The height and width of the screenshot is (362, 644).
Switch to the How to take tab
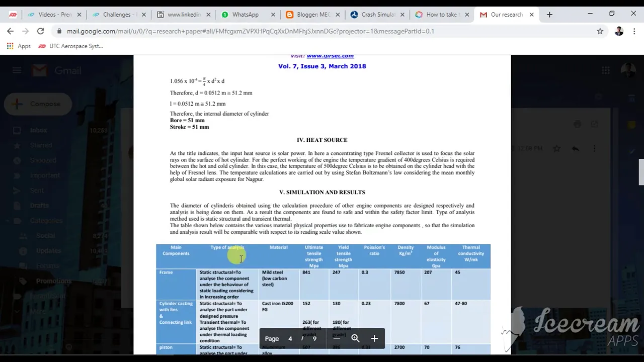click(x=441, y=15)
